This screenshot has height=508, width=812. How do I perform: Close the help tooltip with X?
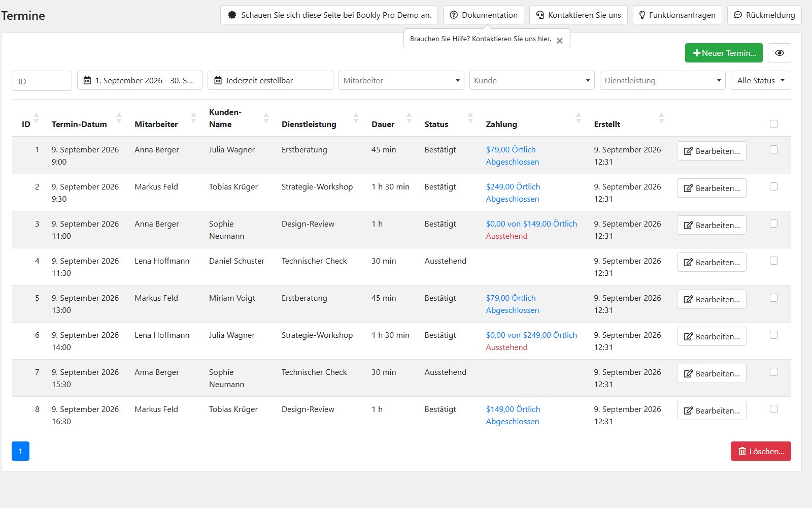tap(559, 41)
